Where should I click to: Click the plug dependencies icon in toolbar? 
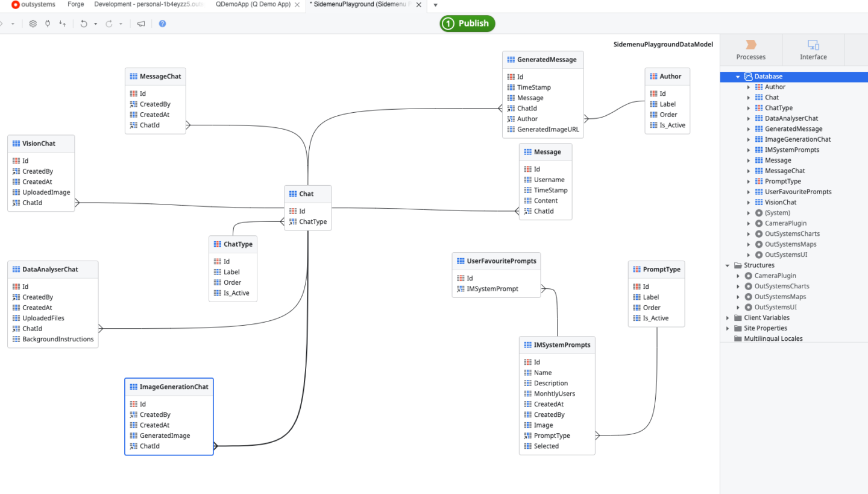(48, 24)
